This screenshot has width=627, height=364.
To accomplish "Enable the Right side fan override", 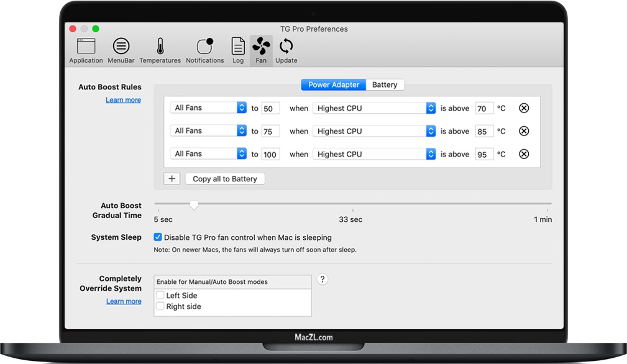I will coord(160,306).
